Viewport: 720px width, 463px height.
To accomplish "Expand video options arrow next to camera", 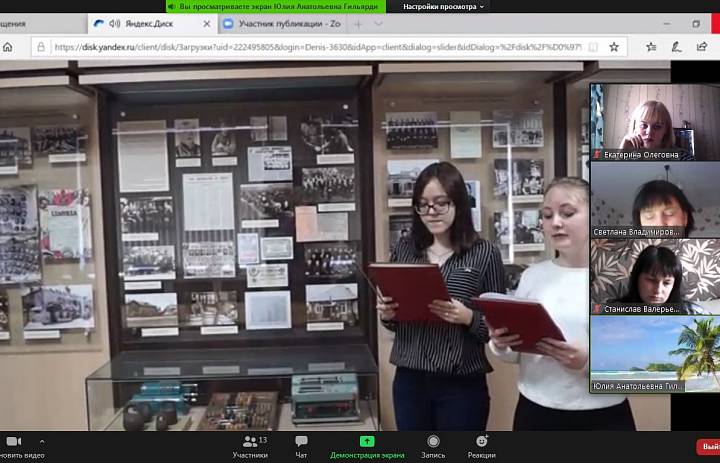I will [42, 441].
